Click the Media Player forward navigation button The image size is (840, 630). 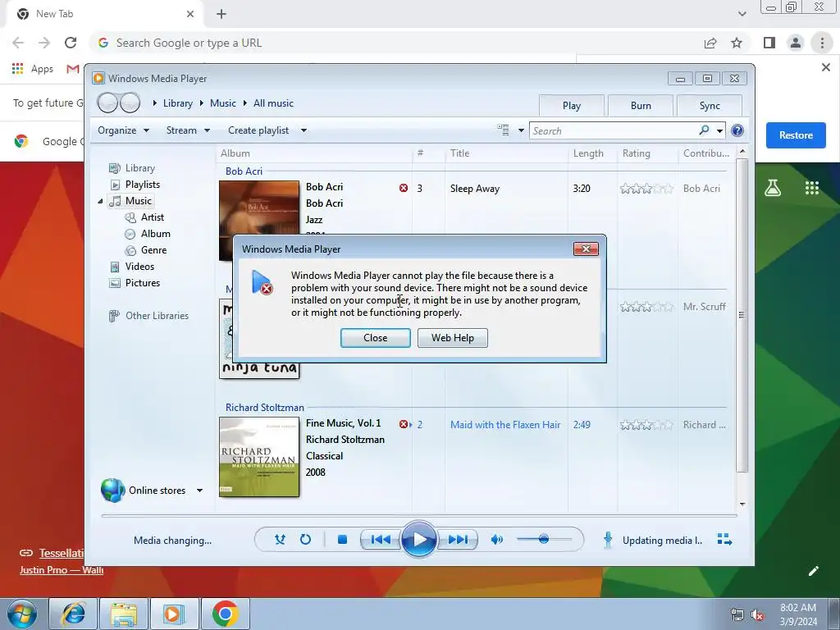(130, 103)
